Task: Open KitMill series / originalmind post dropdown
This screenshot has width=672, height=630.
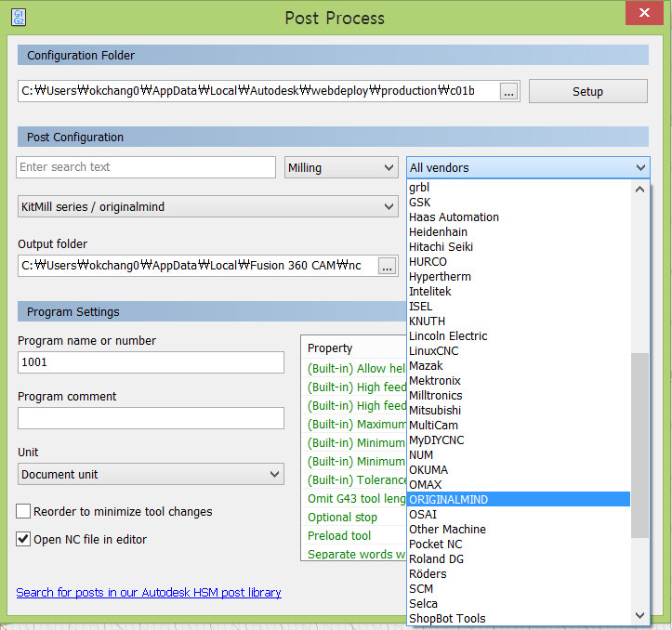Action: click(x=208, y=206)
